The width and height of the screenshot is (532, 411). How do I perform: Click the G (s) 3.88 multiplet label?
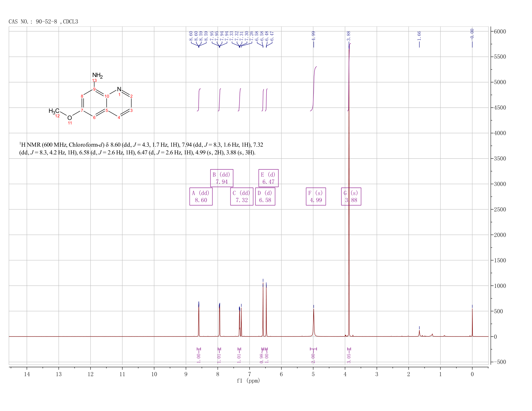pyautogui.click(x=351, y=196)
